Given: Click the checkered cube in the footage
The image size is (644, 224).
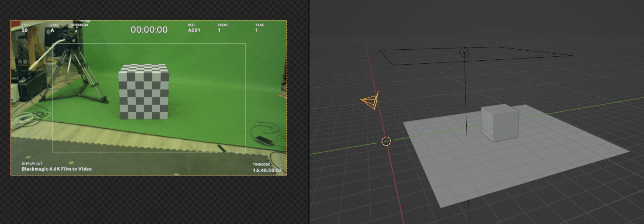Looking at the screenshot, I should coord(144,92).
